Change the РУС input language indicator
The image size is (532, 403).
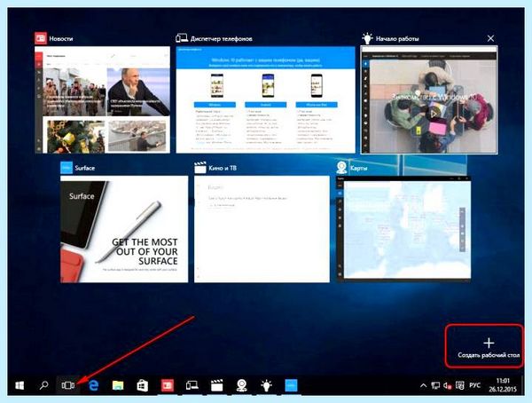pos(474,385)
